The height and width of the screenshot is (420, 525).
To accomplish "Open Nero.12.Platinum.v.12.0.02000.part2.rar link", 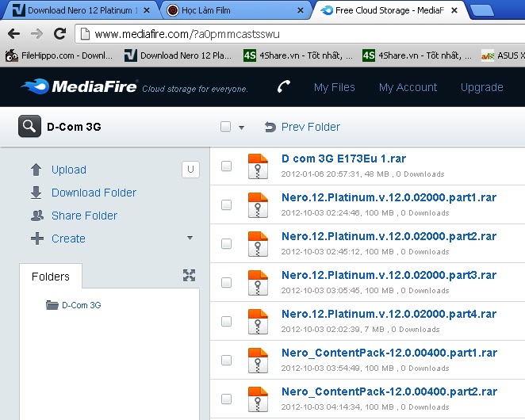I will 389,236.
